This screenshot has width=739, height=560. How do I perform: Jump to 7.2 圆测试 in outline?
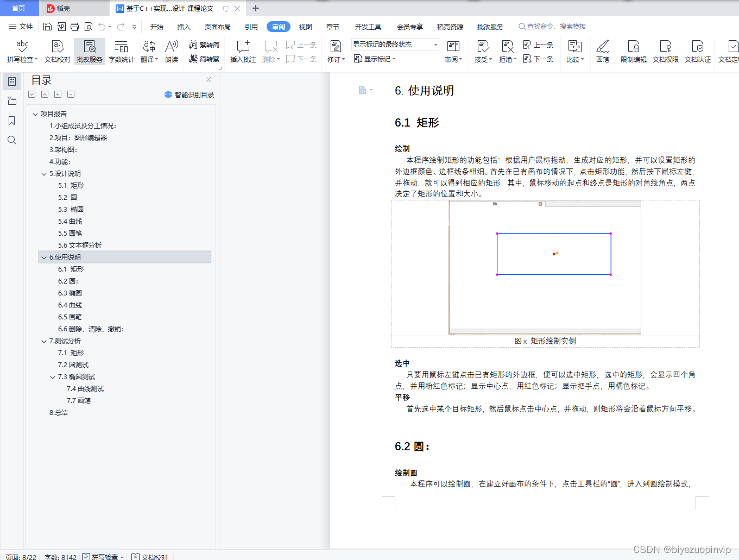[73, 365]
